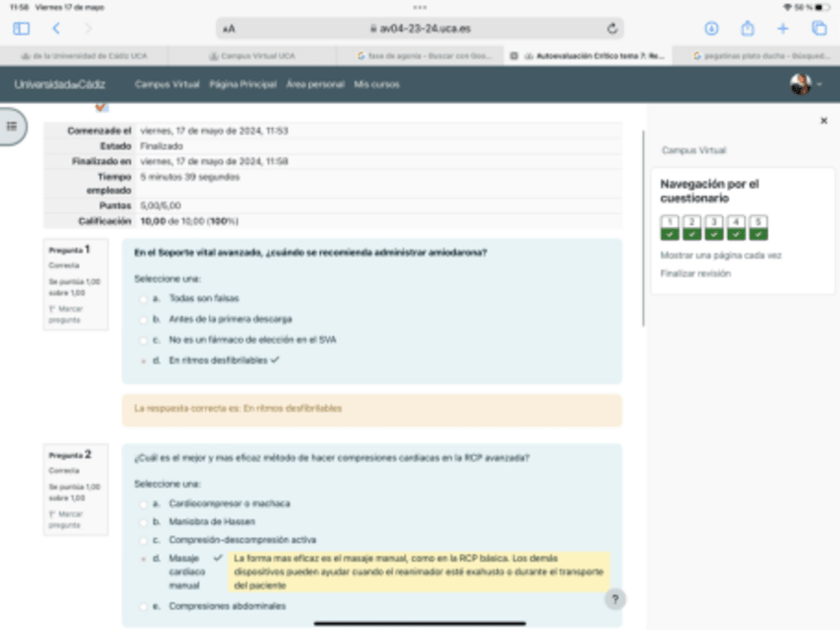Click the user profile avatar
This screenshot has width=840, height=630.
(800, 84)
